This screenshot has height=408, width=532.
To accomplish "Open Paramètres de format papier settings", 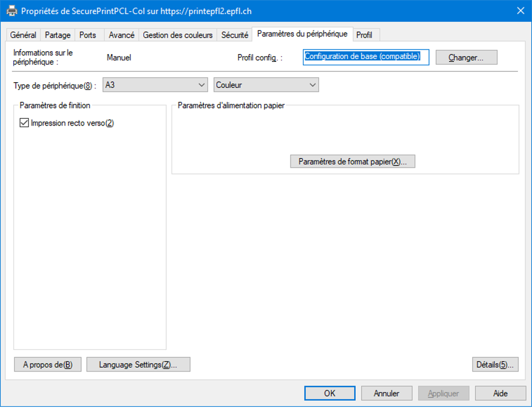I will click(x=352, y=162).
